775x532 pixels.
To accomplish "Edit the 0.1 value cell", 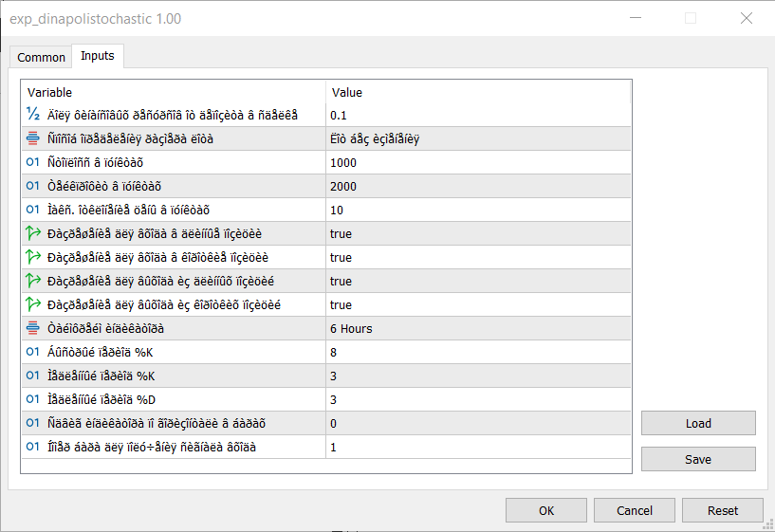I will (x=478, y=115).
